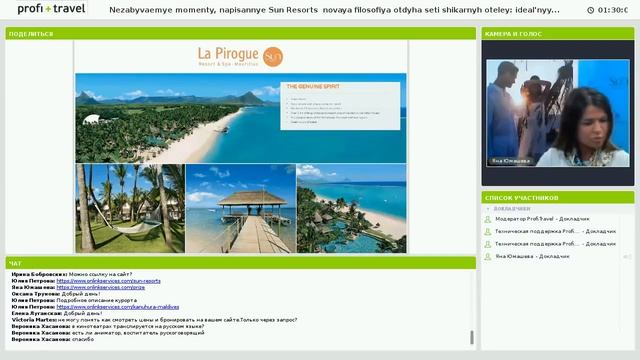Image resolution: width=640 pixels, height=360 pixels.
Task: Click the wooden pier photo on the slide
Action: pos(241,209)
